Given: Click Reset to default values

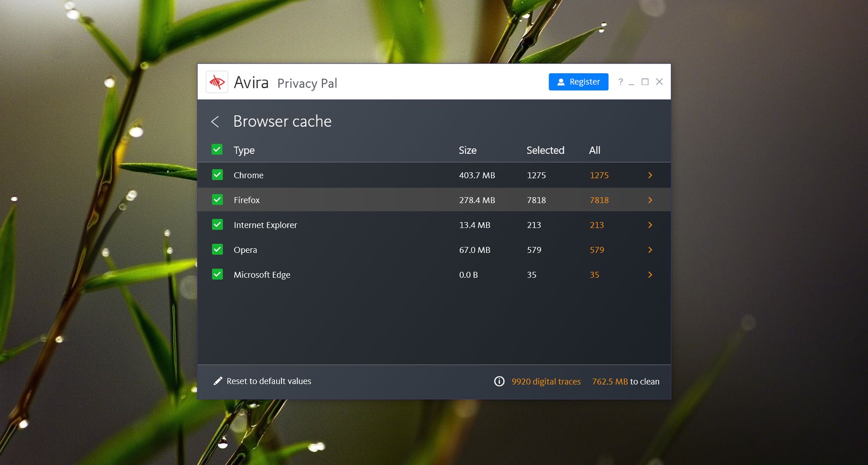Looking at the screenshot, I should (269, 381).
